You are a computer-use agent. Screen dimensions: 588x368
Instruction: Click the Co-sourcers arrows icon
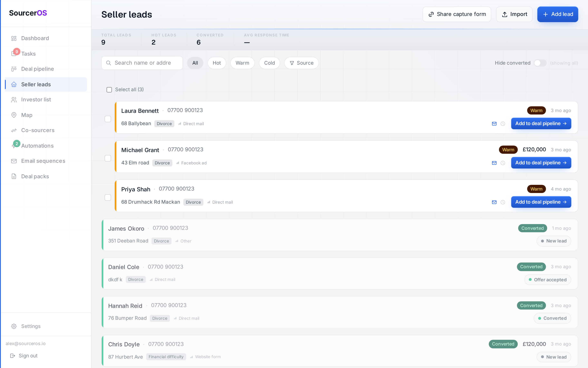point(14,130)
